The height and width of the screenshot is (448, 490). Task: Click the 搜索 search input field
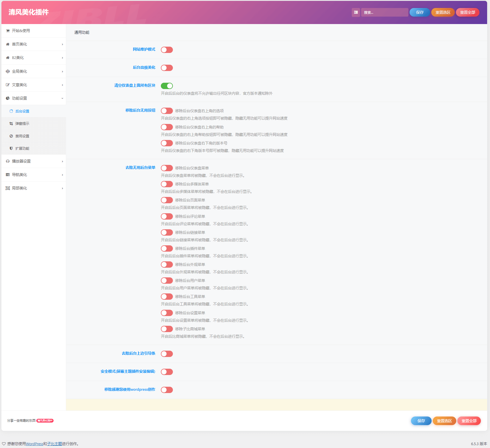pos(384,12)
